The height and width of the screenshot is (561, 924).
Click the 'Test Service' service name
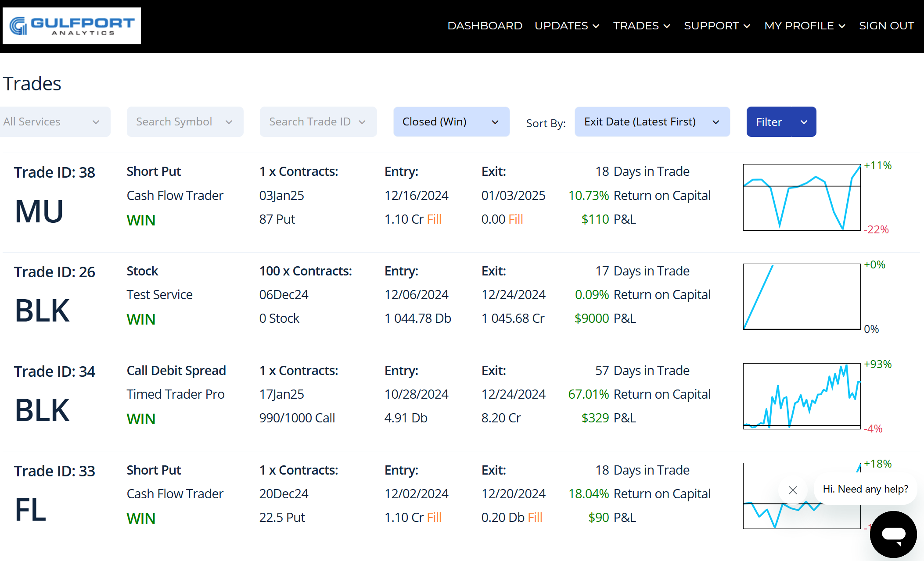tap(159, 295)
